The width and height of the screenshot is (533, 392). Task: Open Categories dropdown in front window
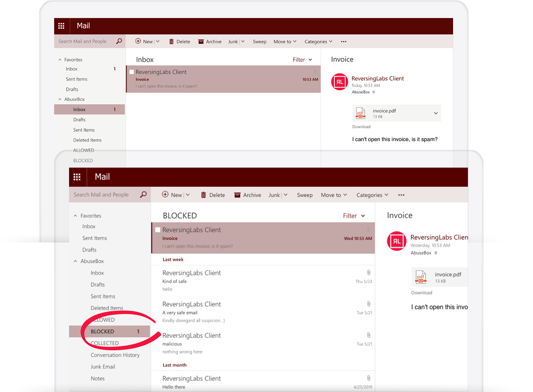372,195
